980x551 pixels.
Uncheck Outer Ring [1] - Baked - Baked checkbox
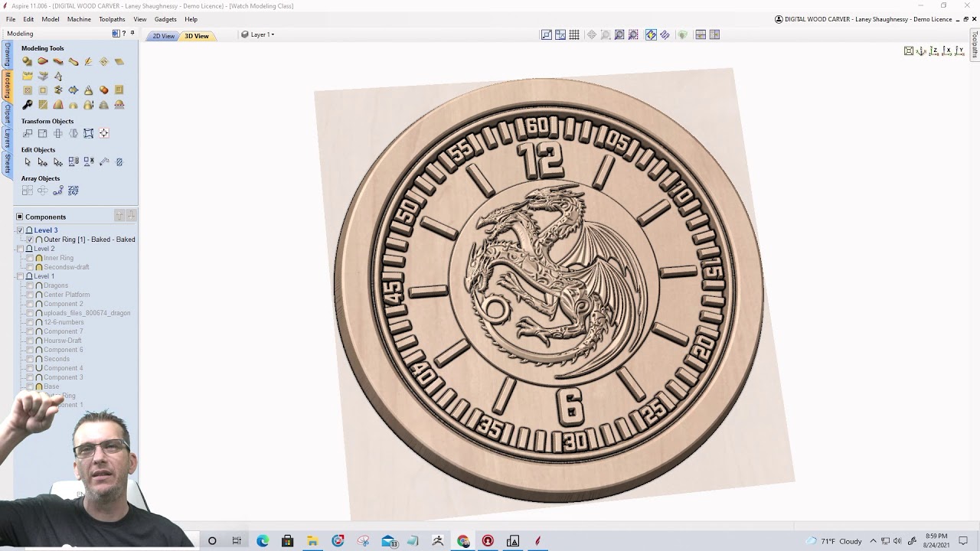pos(30,240)
